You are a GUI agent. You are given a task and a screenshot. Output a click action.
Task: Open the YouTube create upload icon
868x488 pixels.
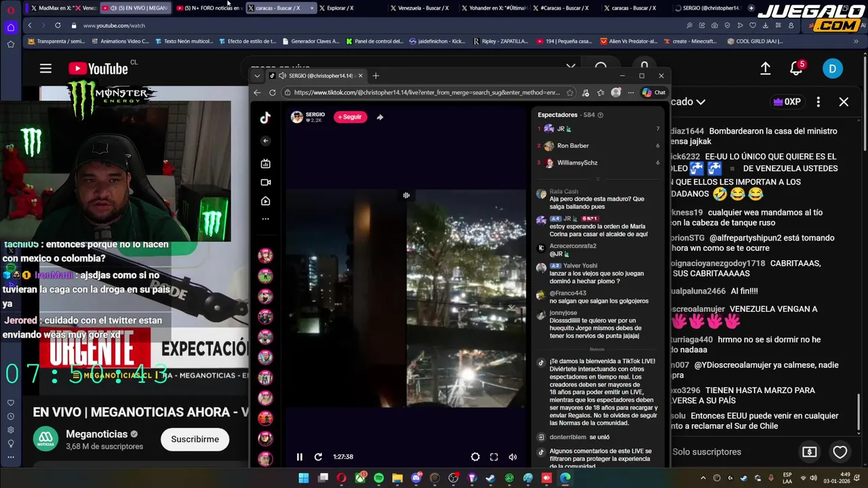point(765,68)
